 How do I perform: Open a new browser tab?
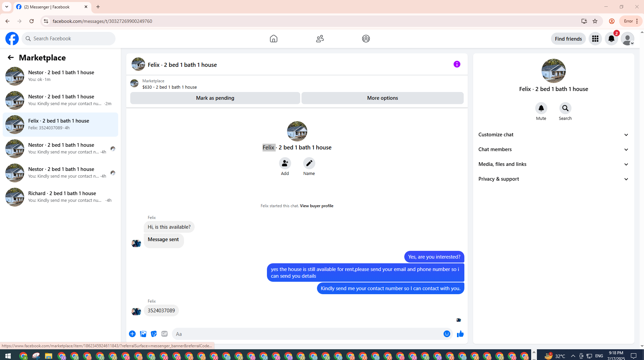(x=98, y=7)
